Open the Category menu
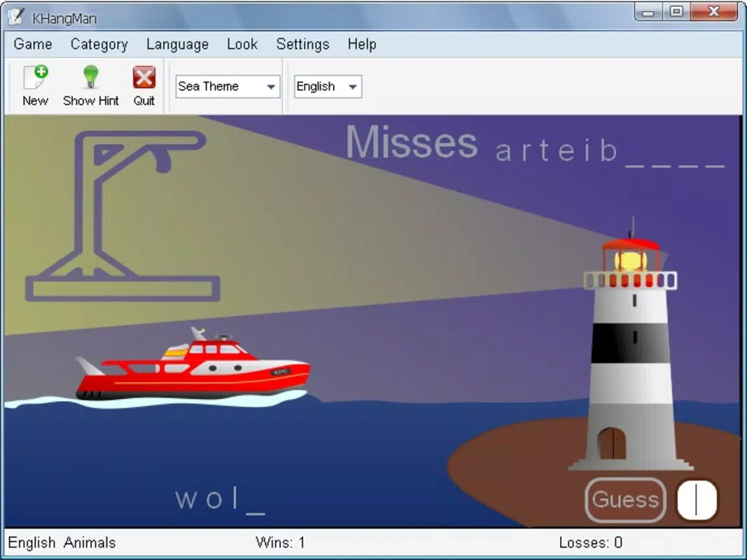This screenshot has width=747, height=560. click(x=99, y=44)
